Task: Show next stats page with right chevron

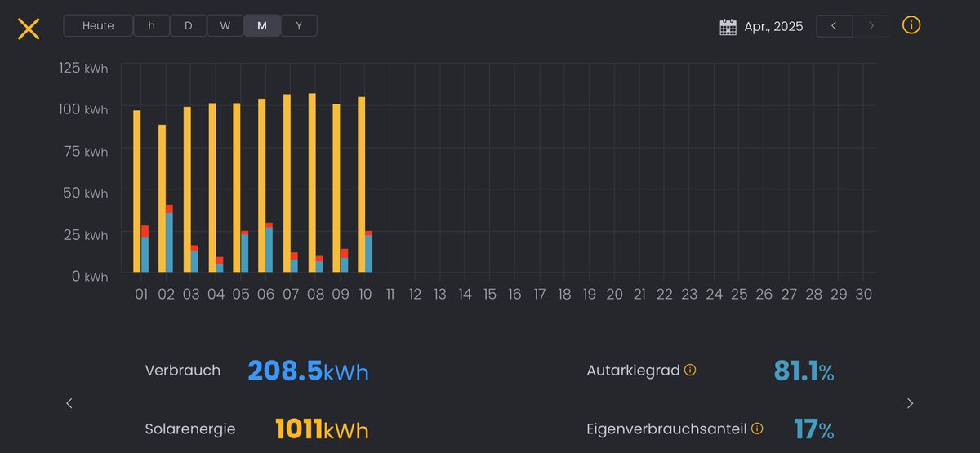Action: coord(910,403)
